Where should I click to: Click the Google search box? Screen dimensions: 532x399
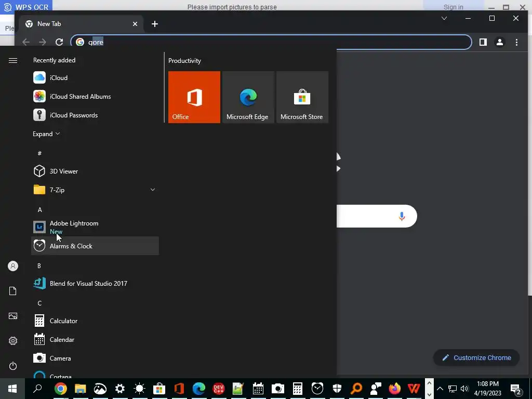(377, 216)
